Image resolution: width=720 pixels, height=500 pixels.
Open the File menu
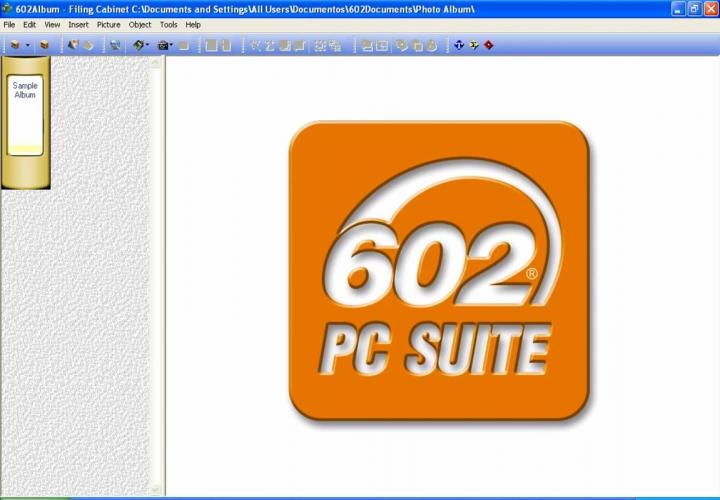pos(9,25)
